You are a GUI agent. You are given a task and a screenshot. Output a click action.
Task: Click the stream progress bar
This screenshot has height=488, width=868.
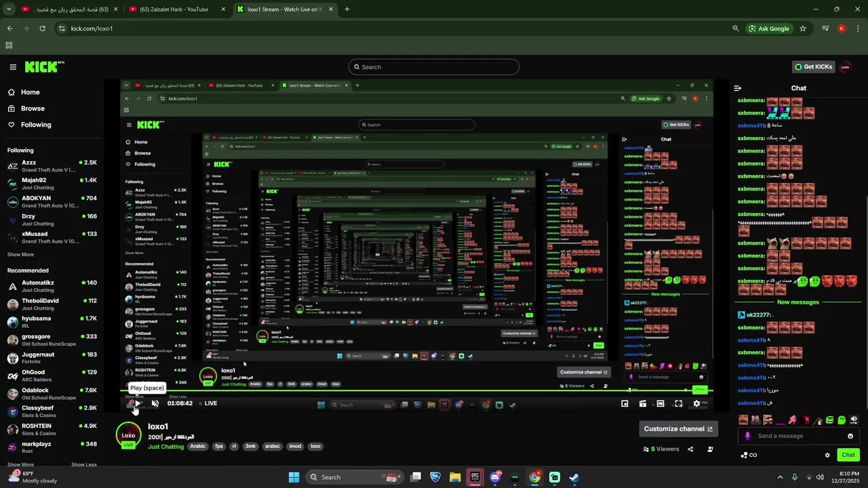click(416, 391)
